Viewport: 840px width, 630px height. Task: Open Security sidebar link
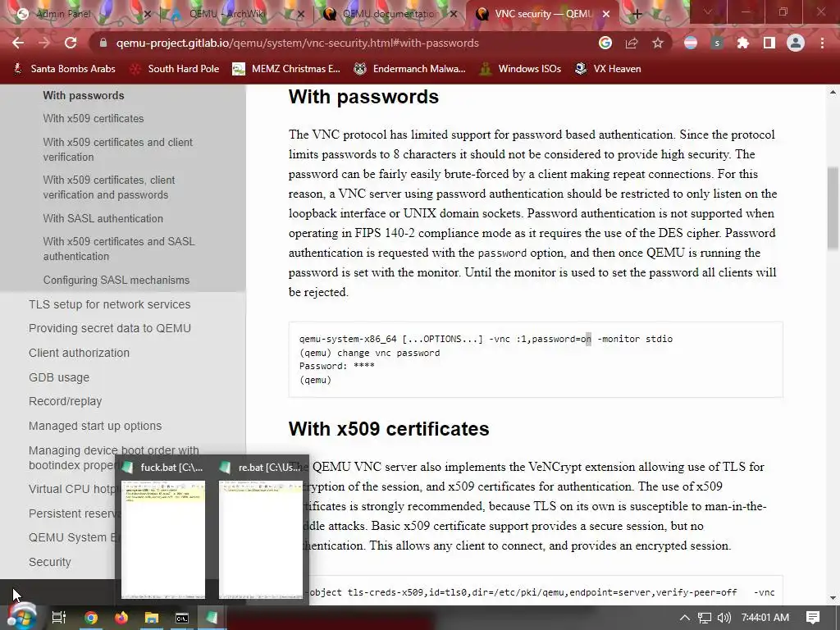click(x=49, y=562)
